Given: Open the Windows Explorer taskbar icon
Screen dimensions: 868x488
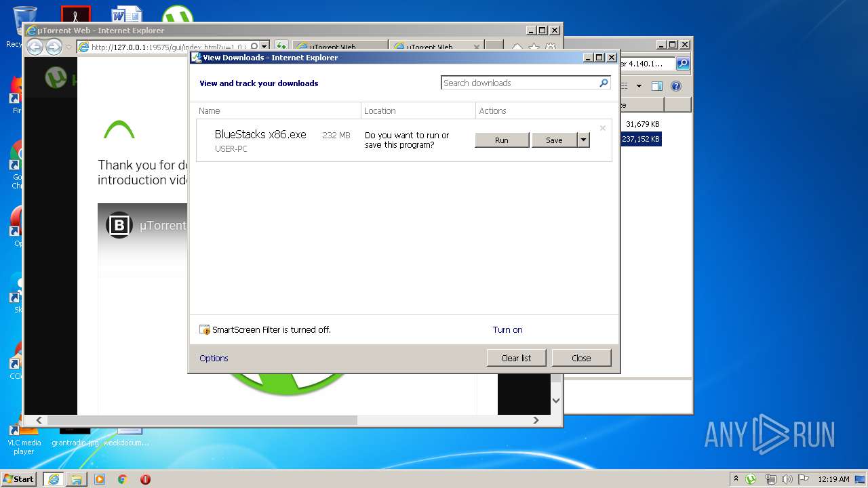Looking at the screenshot, I should (x=77, y=479).
